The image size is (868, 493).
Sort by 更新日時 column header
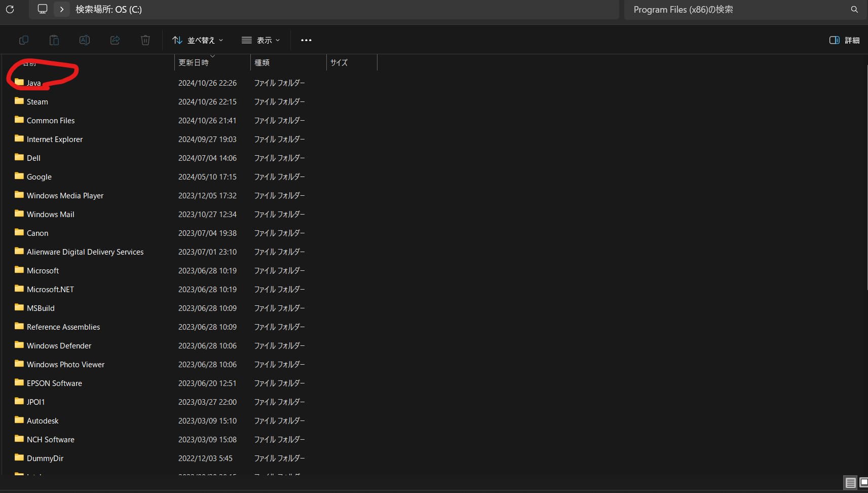194,62
